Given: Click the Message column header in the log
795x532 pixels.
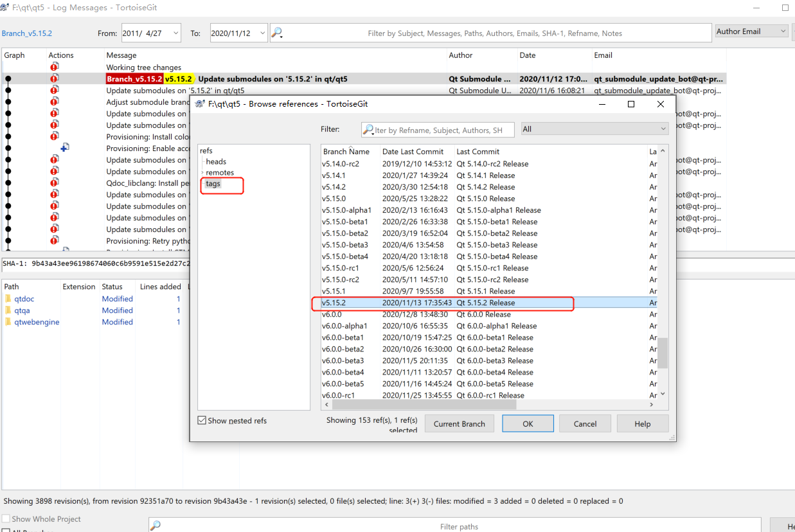Looking at the screenshot, I should [x=274, y=55].
